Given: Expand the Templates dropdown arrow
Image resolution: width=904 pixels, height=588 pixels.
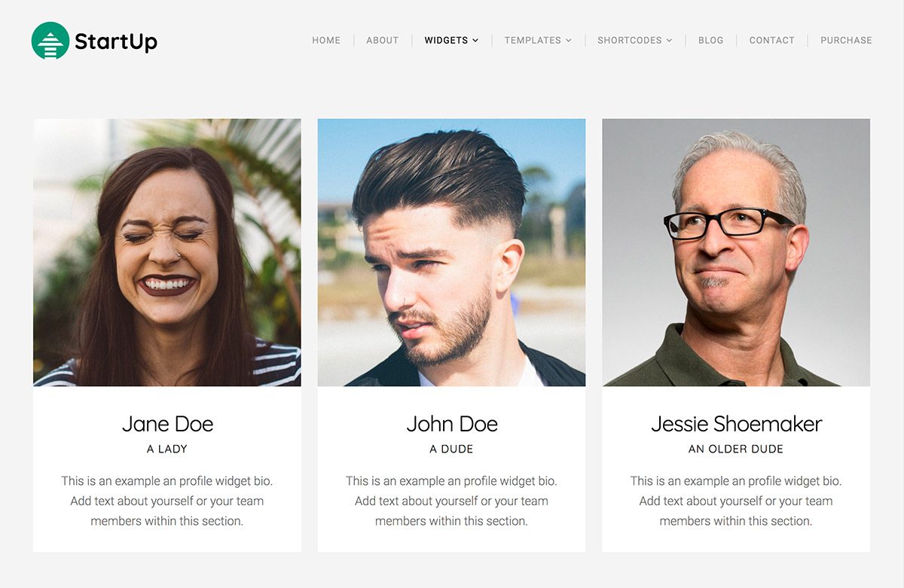Looking at the screenshot, I should point(569,41).
